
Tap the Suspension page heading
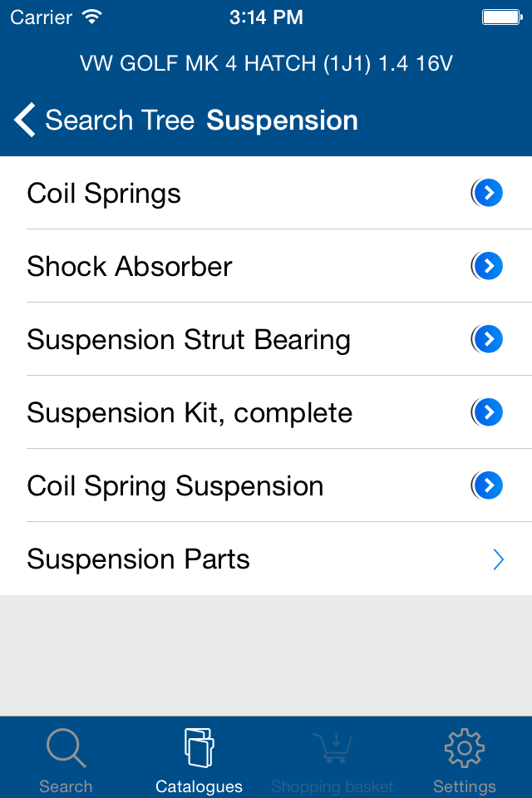click(282, 121)
